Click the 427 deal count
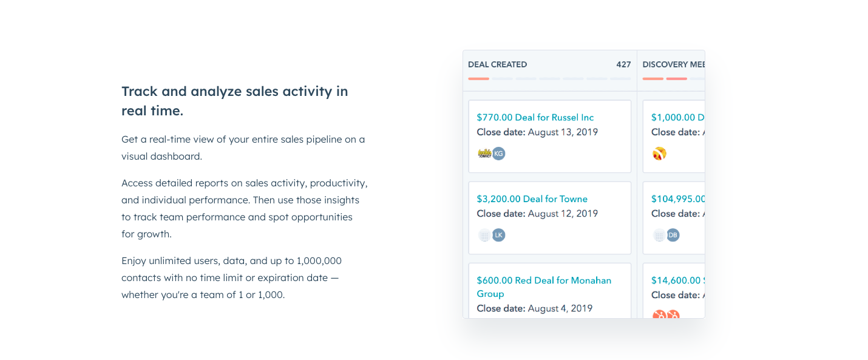Screen dimensions: 868x360 623,64
